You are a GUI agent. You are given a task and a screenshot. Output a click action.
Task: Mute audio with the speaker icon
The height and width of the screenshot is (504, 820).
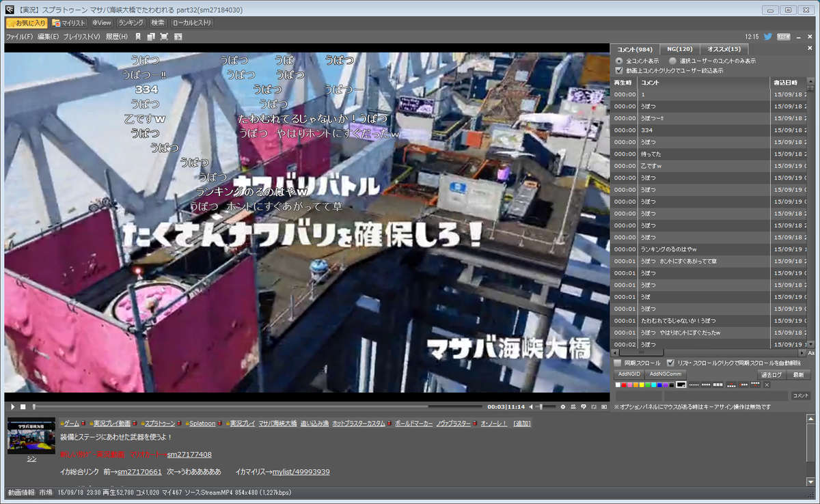click(531, 407)
